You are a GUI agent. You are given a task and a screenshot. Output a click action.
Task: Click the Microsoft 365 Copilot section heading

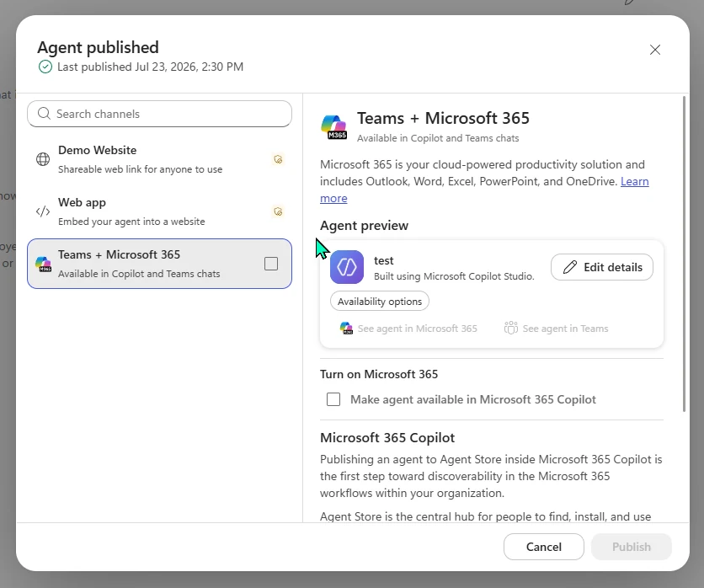click(387, 437)
